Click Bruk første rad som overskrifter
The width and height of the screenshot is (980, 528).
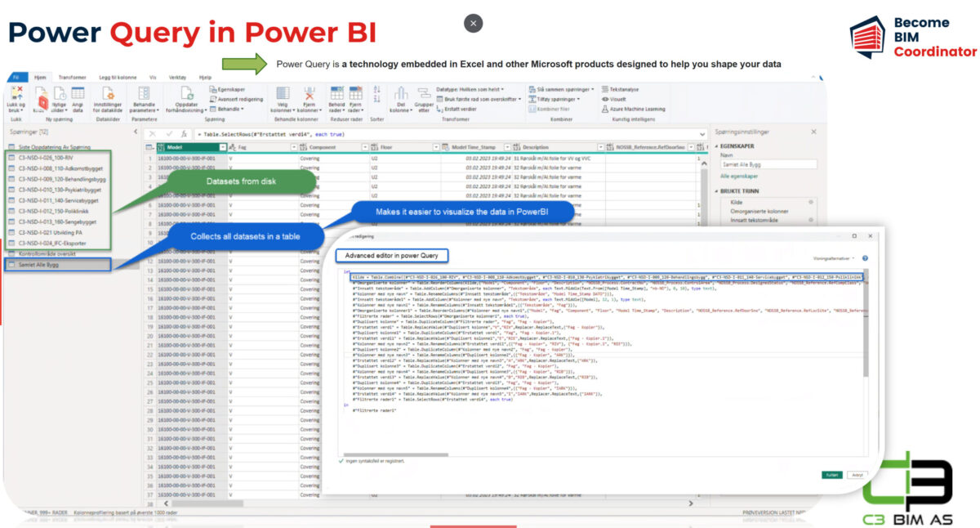[x=478, y=99]
